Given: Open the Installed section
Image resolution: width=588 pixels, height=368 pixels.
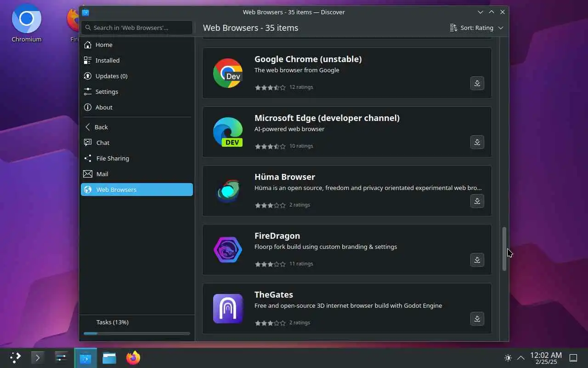Looking at the screenshot, I should tap(137, 60).
